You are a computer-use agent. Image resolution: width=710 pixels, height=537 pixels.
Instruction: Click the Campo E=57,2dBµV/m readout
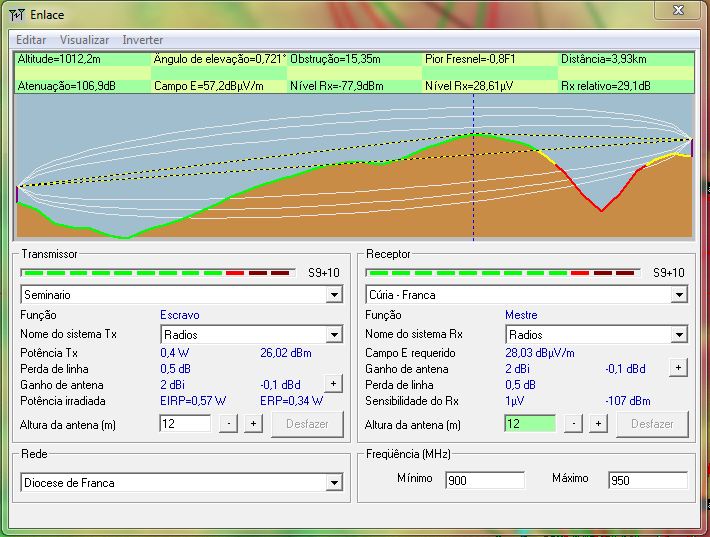pyautogui.click(x=209, y=86)
